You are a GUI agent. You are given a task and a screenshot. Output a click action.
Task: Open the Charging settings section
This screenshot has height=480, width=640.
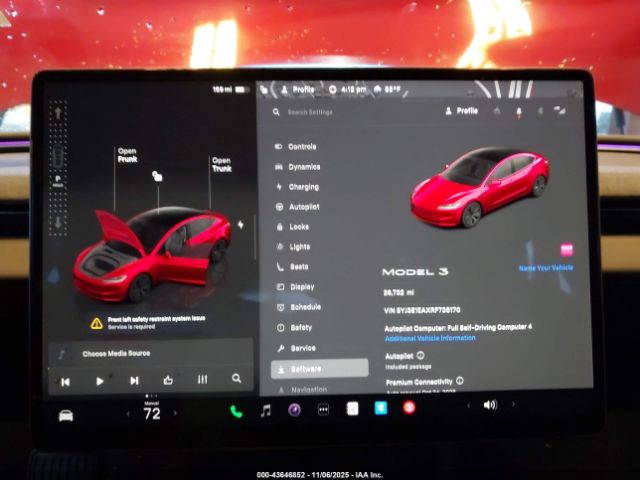[x=304, y=187]
